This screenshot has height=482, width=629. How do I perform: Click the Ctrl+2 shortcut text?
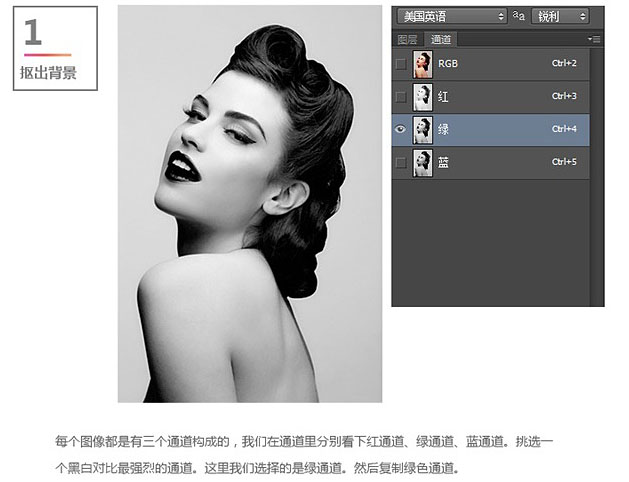(564, 63)
